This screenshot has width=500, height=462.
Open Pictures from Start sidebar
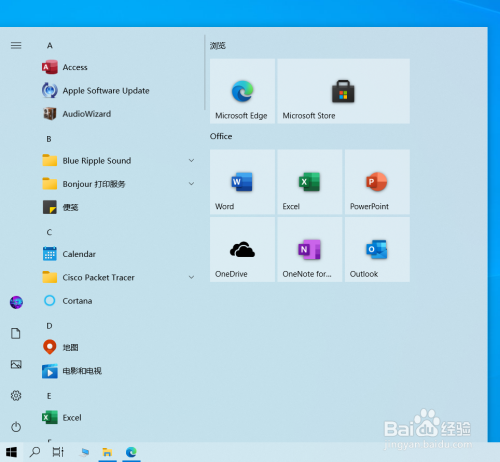[16, 364]
